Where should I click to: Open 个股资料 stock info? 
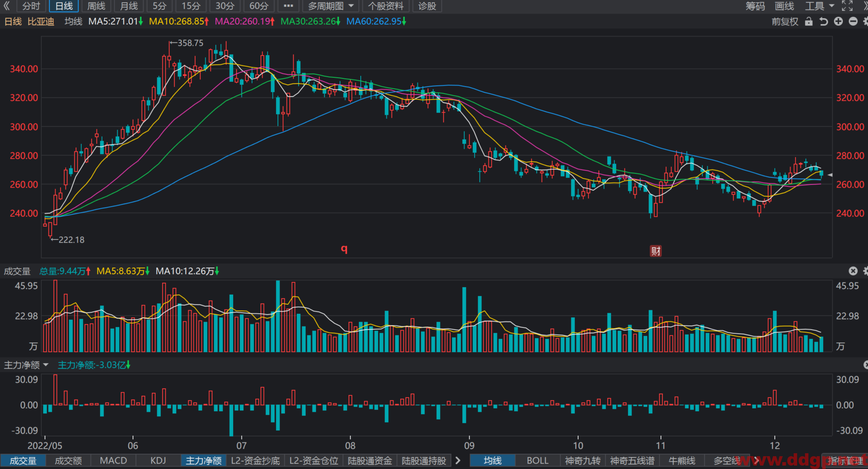click(385, 6)
